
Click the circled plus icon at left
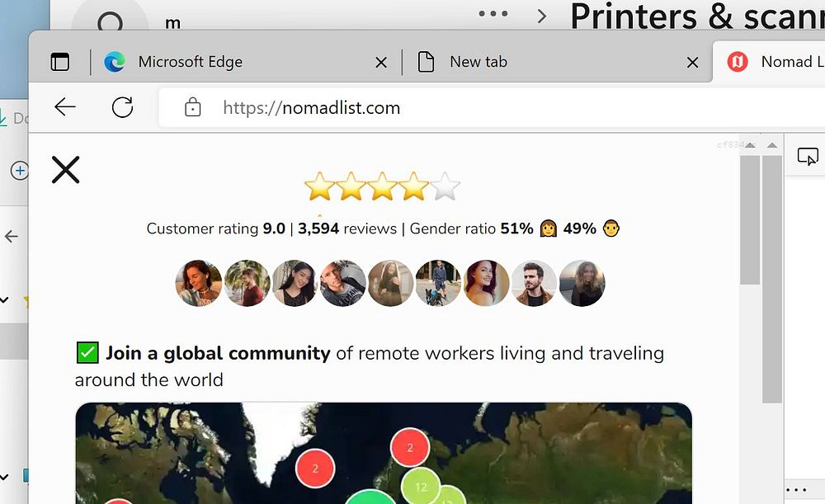click(20, 171)
